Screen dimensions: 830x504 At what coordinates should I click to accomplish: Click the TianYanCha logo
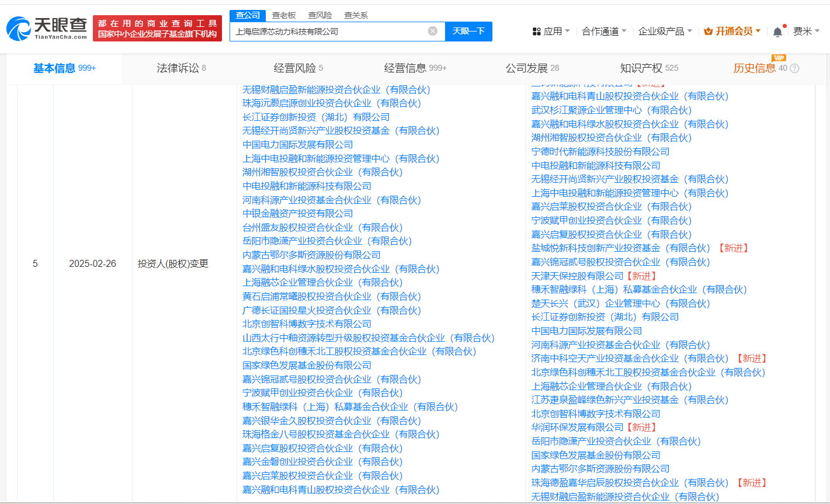coord(46,28)
